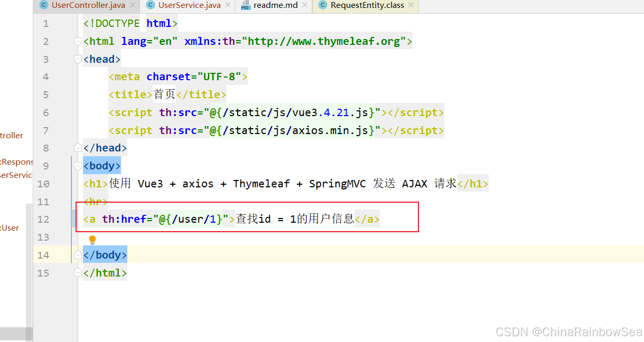Screen dimensions: 644x342
Task: Click the title text "首页"
Action: (164, 94)
